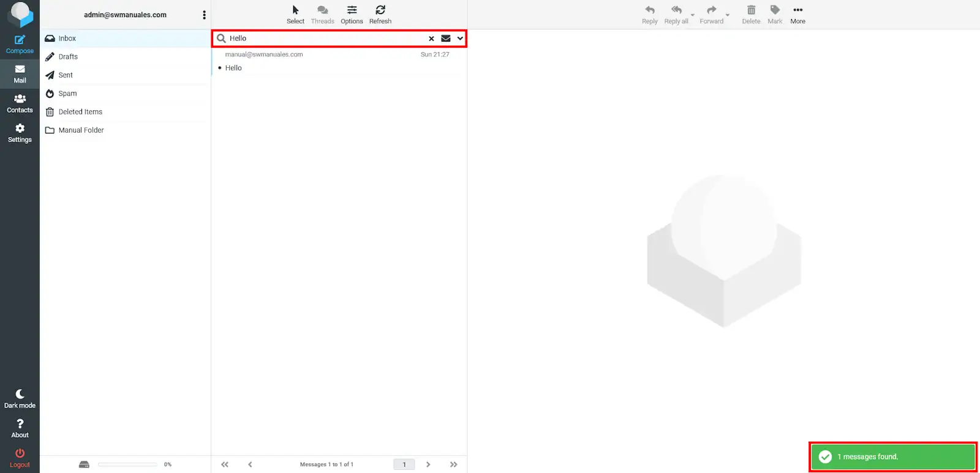Open the Drafts folder

pos(68,57)
